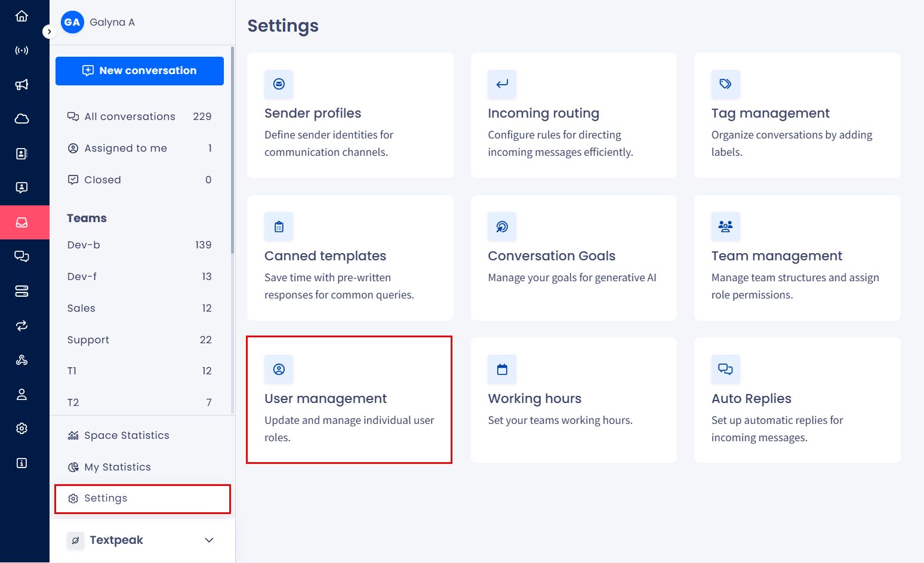Open Tag management settings card
The height and width of the screenshot is (563, 924).
[797, 115]
